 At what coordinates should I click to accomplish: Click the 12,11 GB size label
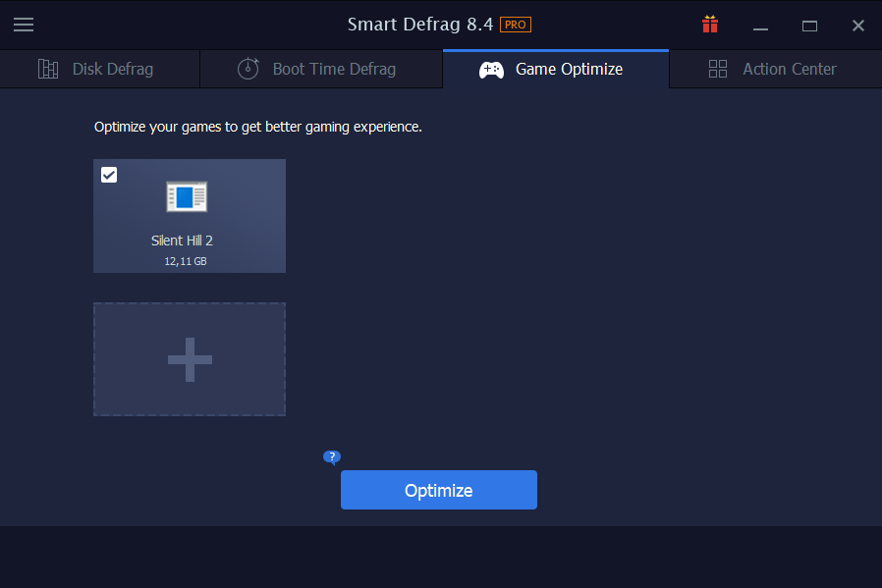click(186, 261)
